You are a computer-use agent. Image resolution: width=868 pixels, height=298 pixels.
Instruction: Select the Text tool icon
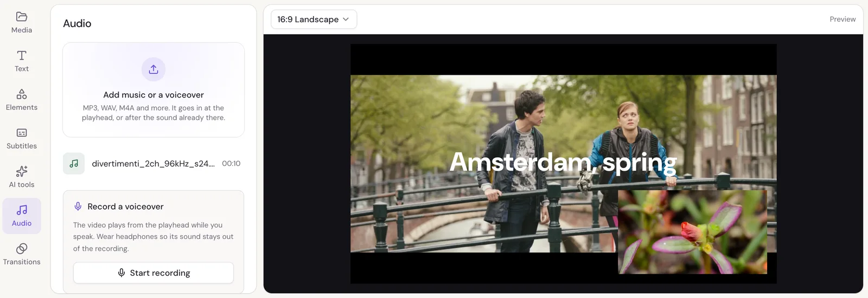22,55
